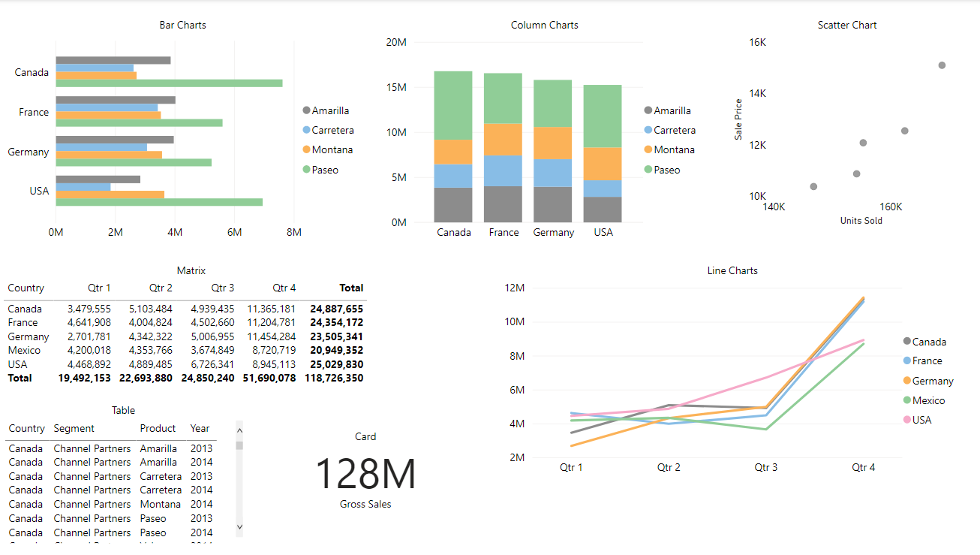980x555 pixels.
Task: Click the matrix Total column header
Action: tap(351, 288)
